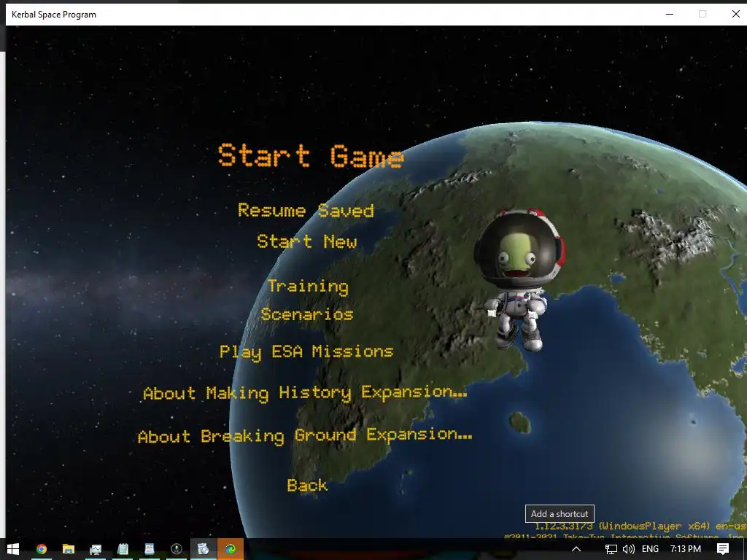747x560 pixels.
Task: Launch Google Chrome from the taskbar
Action: pos(42,549)
